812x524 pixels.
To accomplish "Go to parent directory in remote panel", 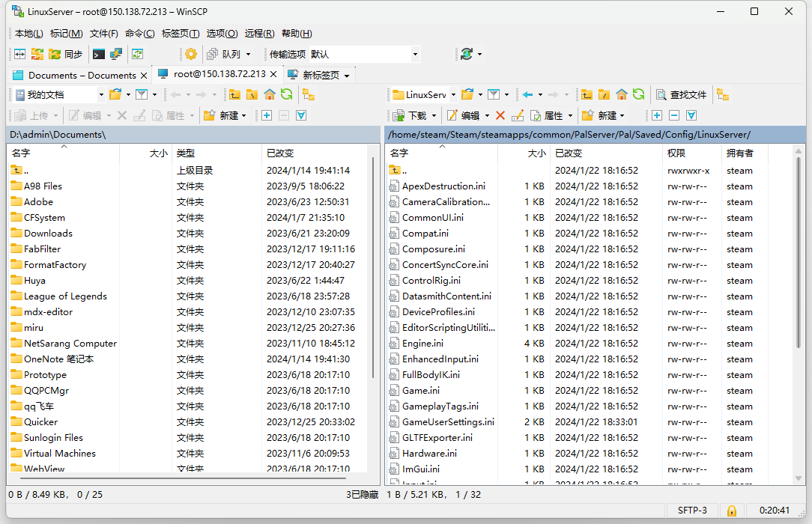I will (x=587, y=94).
